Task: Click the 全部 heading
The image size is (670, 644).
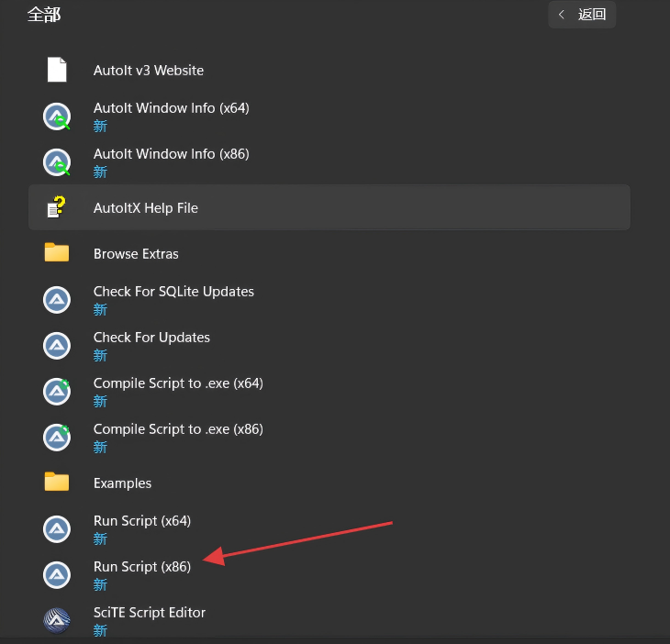Action: [x=44, y=15]
